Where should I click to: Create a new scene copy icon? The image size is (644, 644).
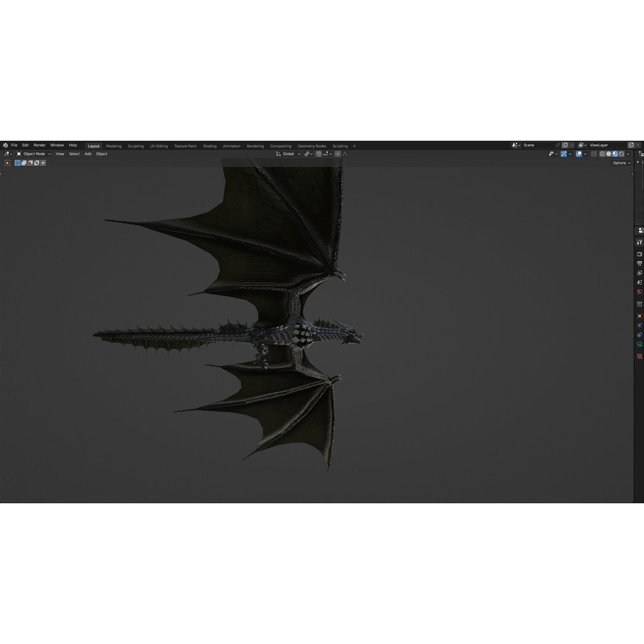(x=565, y=145)
